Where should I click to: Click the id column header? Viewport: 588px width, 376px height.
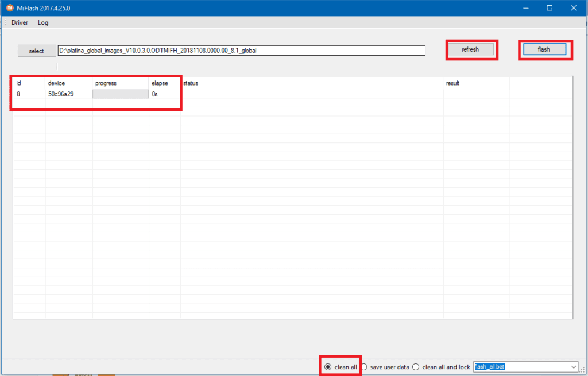pos(29,83)
